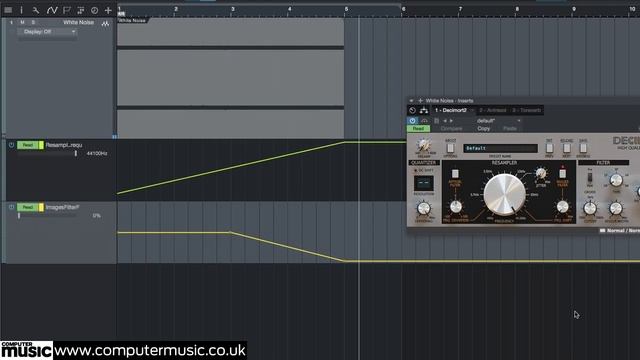Image resolution: width=640 pixels, height=360 pixels.
Task: Click the Decimort Prev preset button
Action: [549, 147]
